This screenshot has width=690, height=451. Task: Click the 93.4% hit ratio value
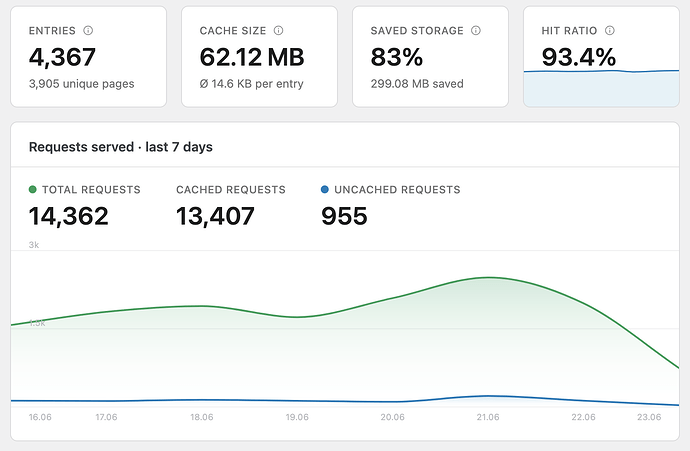(579, 57)
